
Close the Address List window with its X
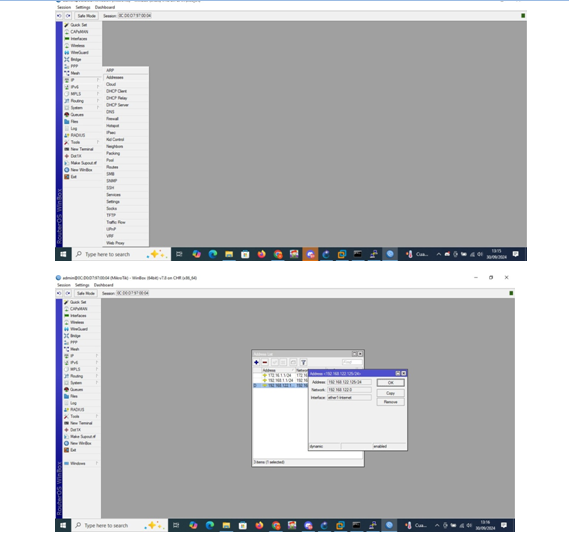pos(360,354)
